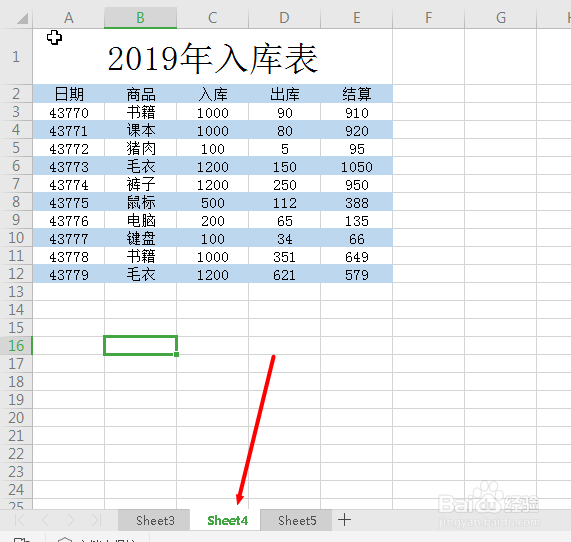Click the 日期 header cell
Screen dimensions: 571x542
point(68,94)
